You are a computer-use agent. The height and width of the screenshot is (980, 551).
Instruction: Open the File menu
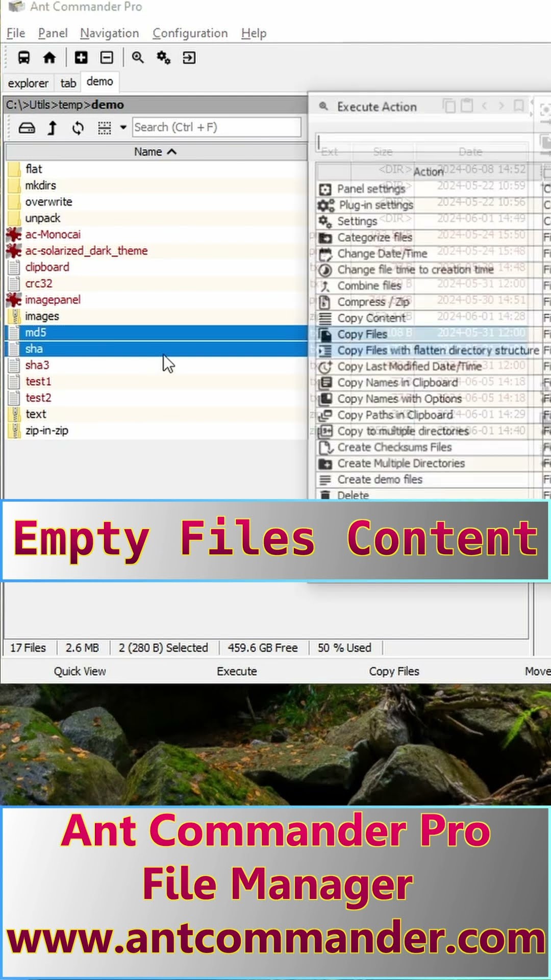tap(16, 33)
